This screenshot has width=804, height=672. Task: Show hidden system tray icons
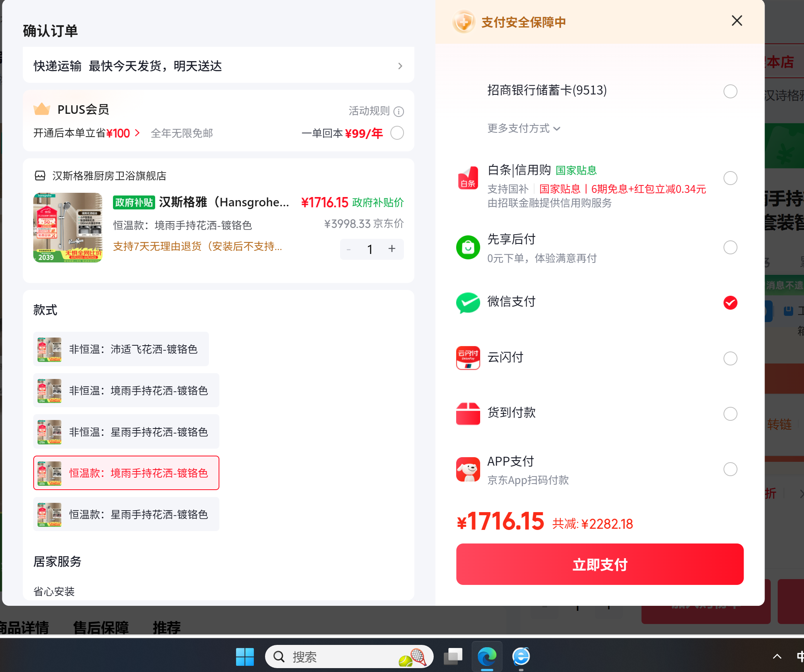pyautogui.click(x=777, y=657)
